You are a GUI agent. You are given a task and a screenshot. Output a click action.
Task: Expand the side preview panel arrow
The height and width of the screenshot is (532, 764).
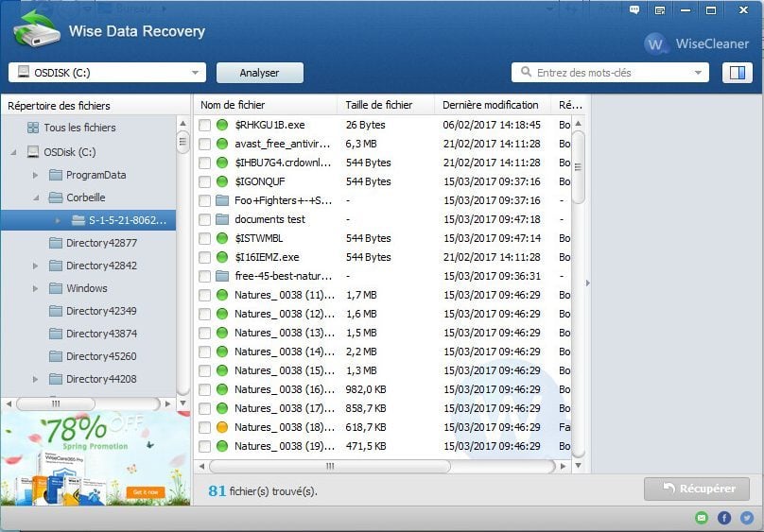(x=587, y=283)
